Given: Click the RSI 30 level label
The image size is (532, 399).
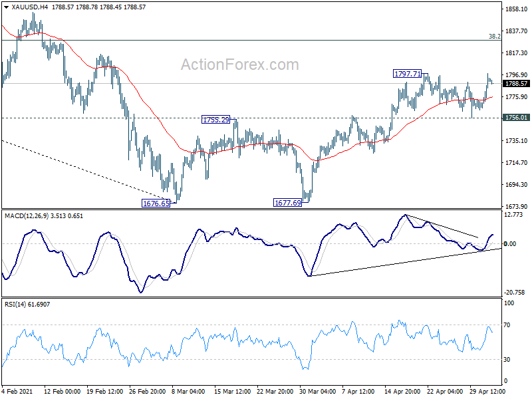Looking at the screenshot, I should point(507,359).
